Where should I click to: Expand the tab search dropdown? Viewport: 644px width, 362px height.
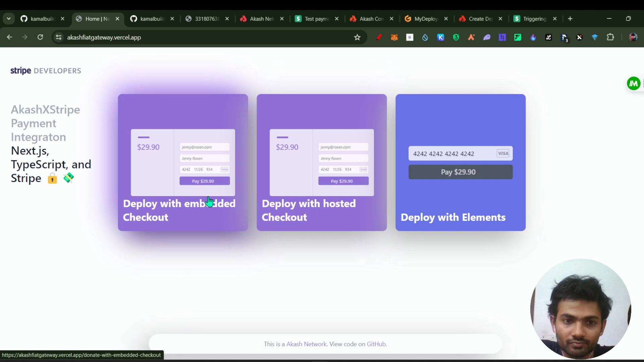9,19
